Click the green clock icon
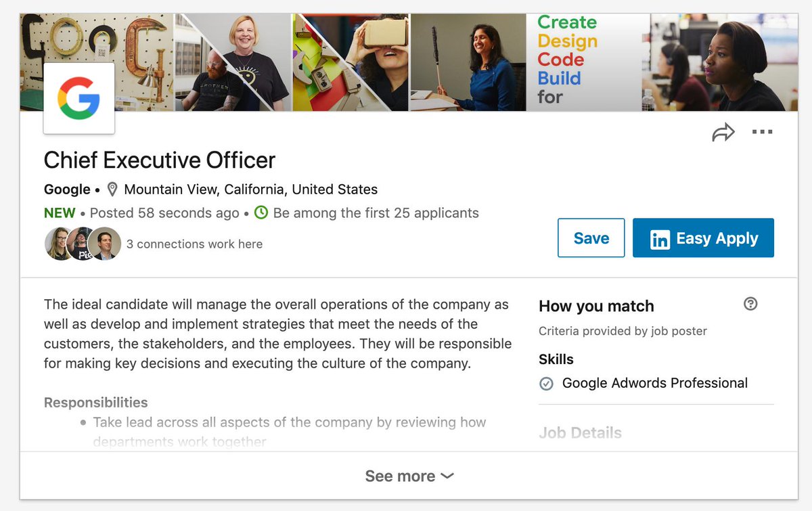The height and width of the screenshot is (511, 812). click(261, 213)
